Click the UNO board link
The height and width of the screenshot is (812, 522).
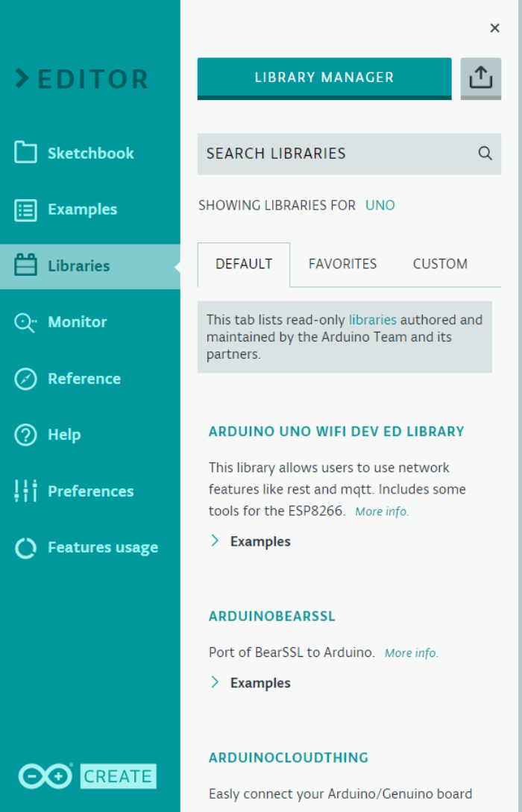(380, 206)
